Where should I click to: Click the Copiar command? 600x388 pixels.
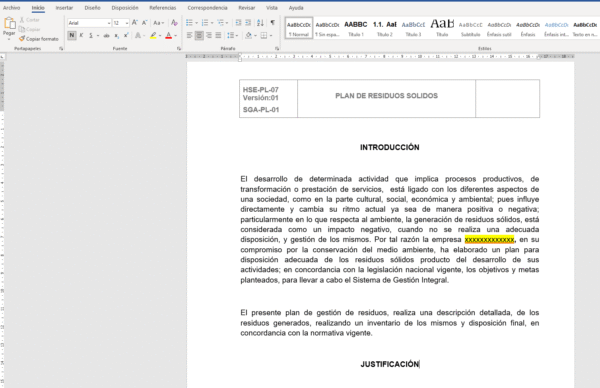29,29
